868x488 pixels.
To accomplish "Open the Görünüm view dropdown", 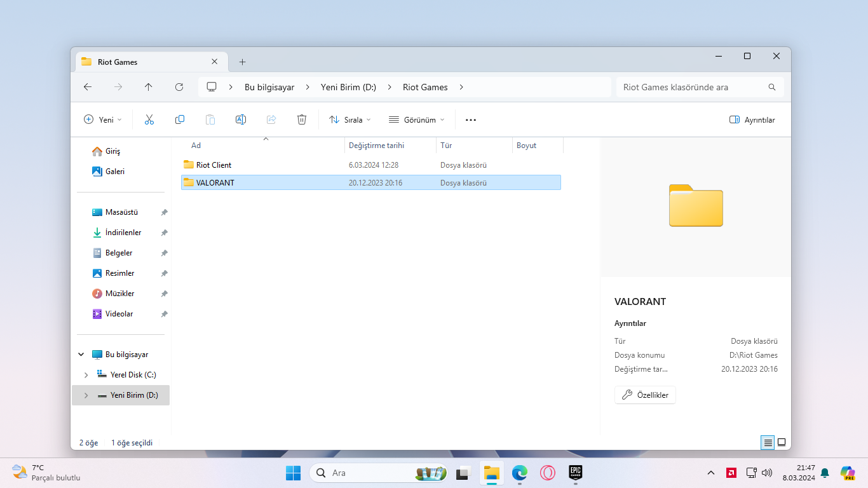I will point(417,119).
